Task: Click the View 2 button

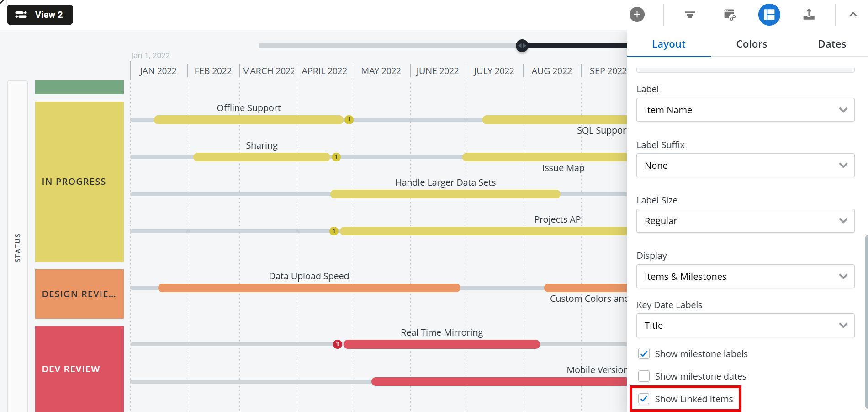Action: click(40, 15)
